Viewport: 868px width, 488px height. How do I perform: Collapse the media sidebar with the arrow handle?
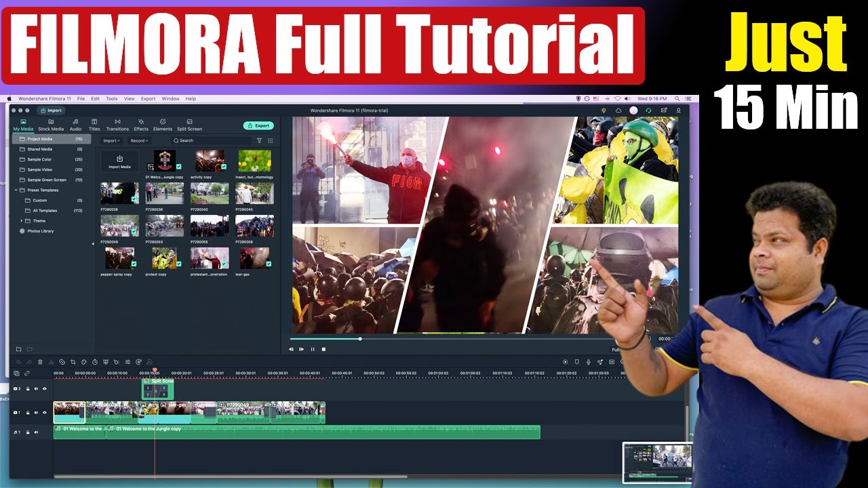click(x=93, y=243)
